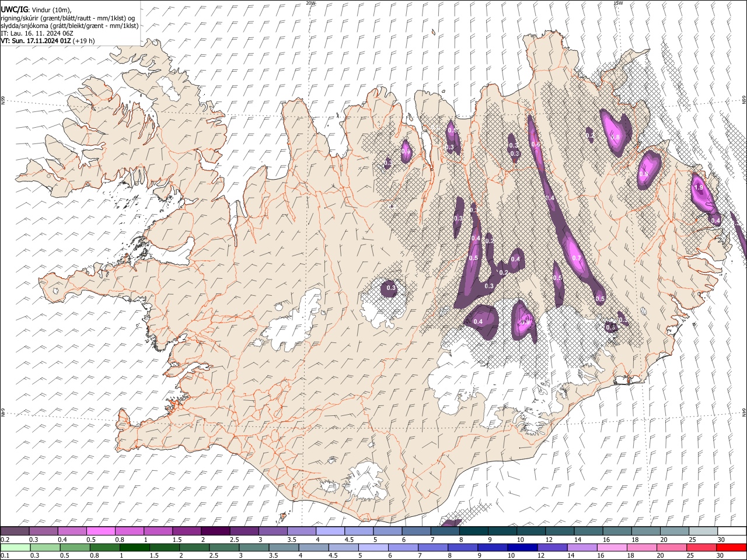Pick top legend swatch between 2 and 2.5
Image resolution: width=747 pixels, height=560 pixels.
[x=215, y=531]
